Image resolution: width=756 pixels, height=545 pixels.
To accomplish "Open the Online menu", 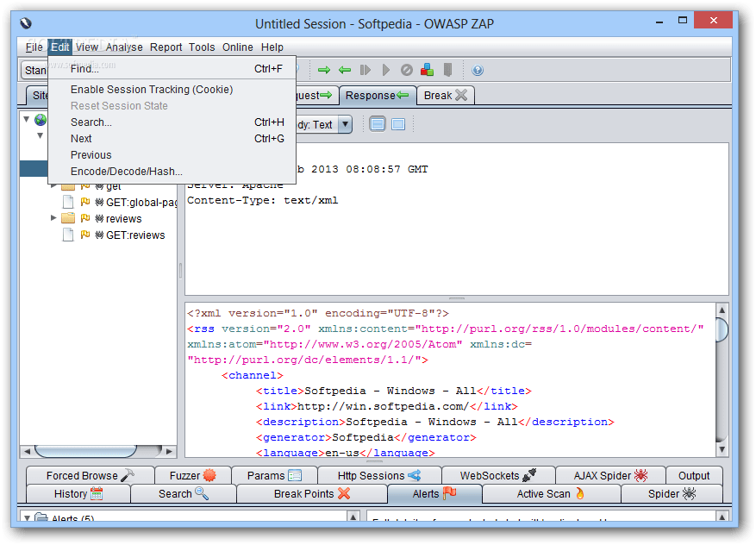I will point(237,47).
